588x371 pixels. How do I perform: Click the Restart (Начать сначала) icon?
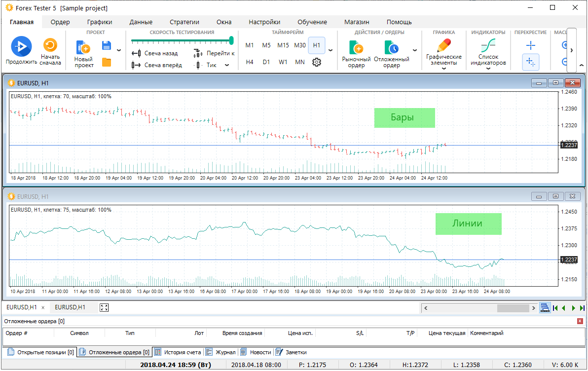tap(50, 46)
